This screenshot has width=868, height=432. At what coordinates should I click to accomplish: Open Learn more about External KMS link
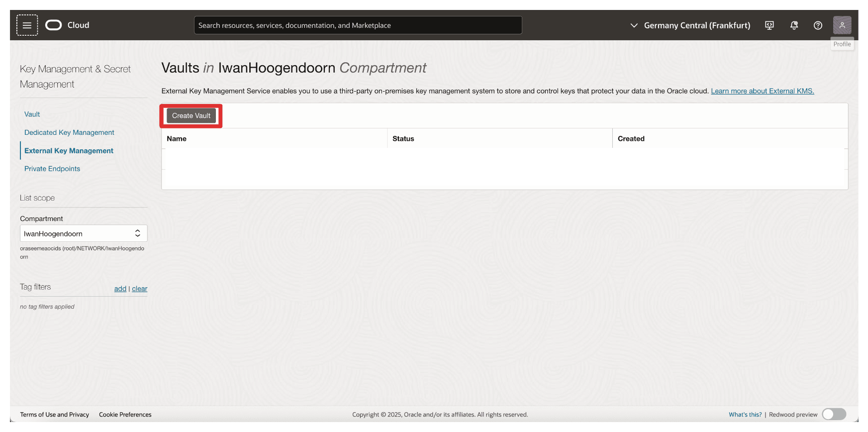(x=762, y=91)
